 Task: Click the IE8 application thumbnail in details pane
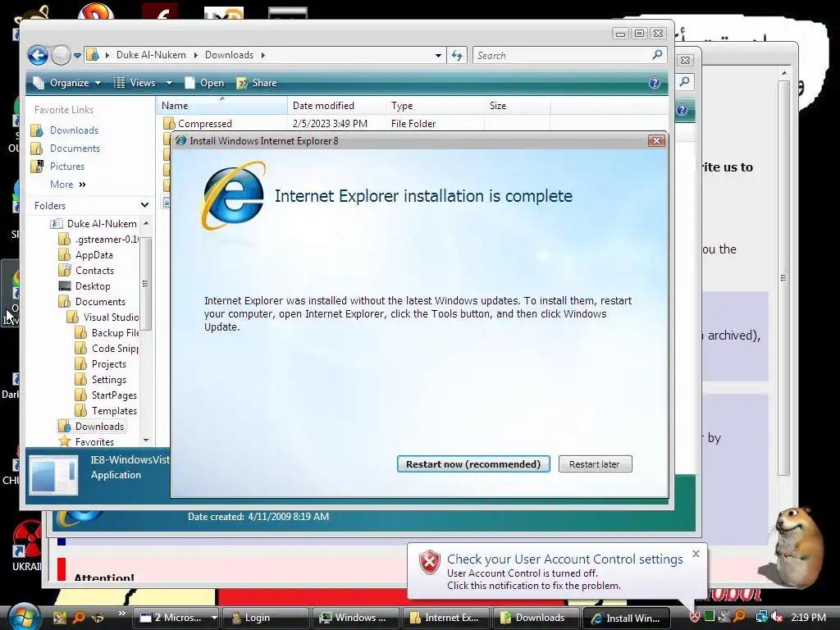(x=53, y=474)
